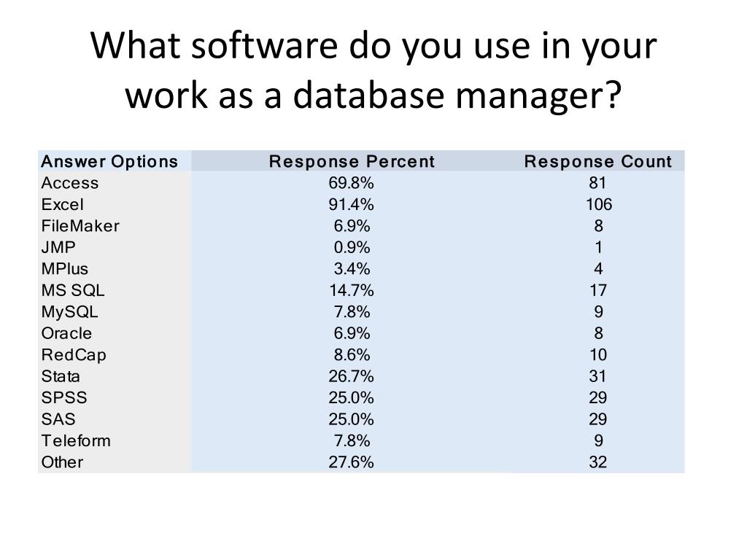Click the Excel row label
This screenshot has width=747, height=560.
tap(63, 204)
